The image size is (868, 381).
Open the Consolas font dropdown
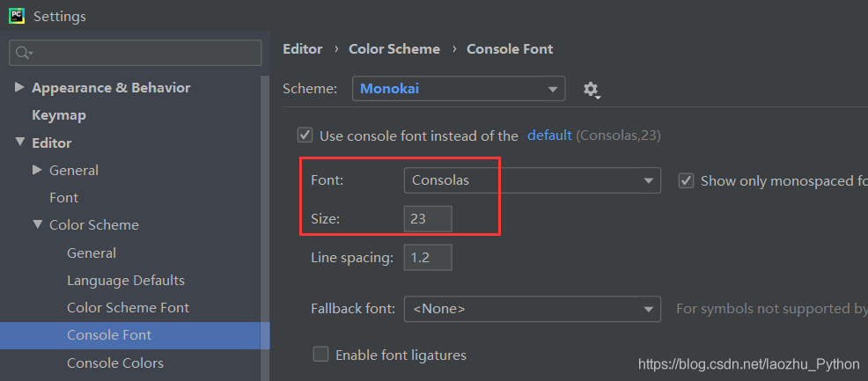pyautogui.click(x=533, y=181)
